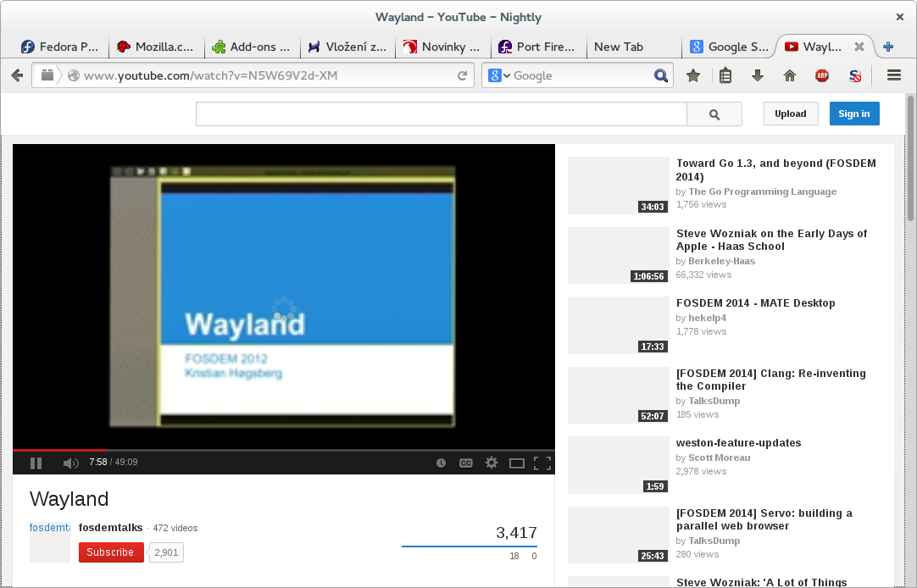Toggle closed captions CC button
The image size is (917, 588).
tap(465, 463)
